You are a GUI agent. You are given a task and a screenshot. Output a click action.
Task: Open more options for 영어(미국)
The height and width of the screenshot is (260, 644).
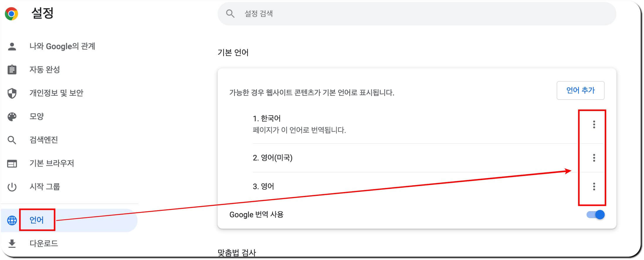[x=594, y=158]
